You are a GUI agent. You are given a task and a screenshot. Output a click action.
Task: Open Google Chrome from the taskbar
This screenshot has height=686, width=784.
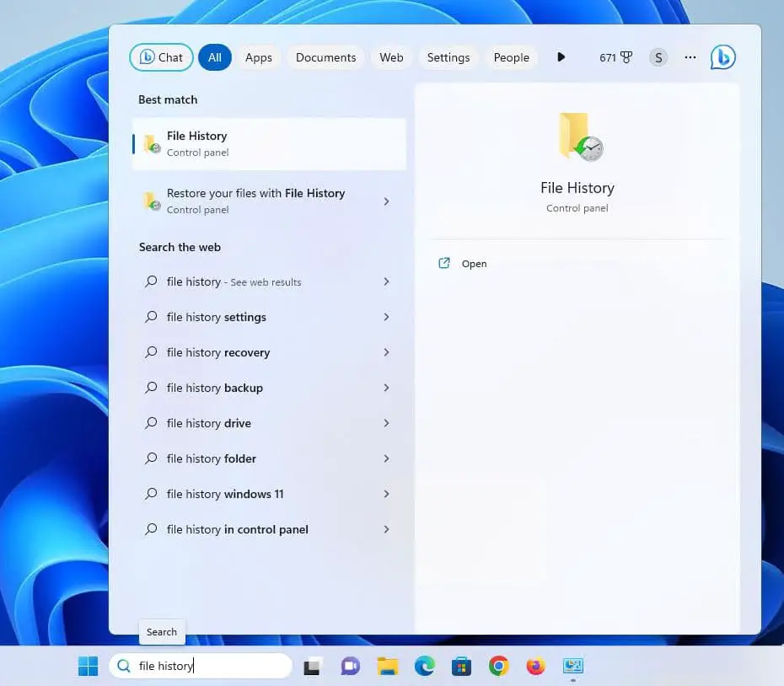click(498, 667)
